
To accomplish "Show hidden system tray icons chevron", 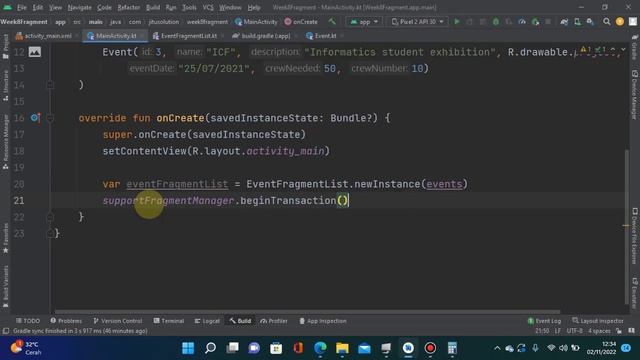I will point(497,348).
